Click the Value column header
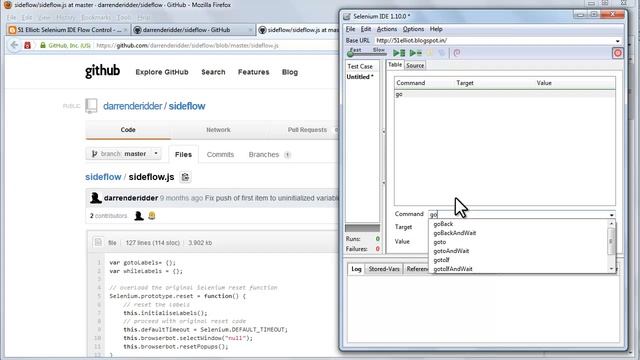Image resolution: width=640 pixels, height=360 pixels. coord(544,83)
